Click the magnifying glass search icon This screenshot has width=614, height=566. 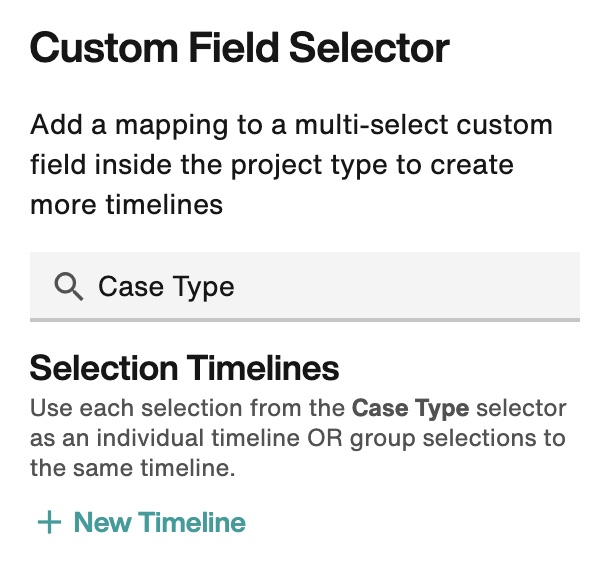(x=69, y=287)
